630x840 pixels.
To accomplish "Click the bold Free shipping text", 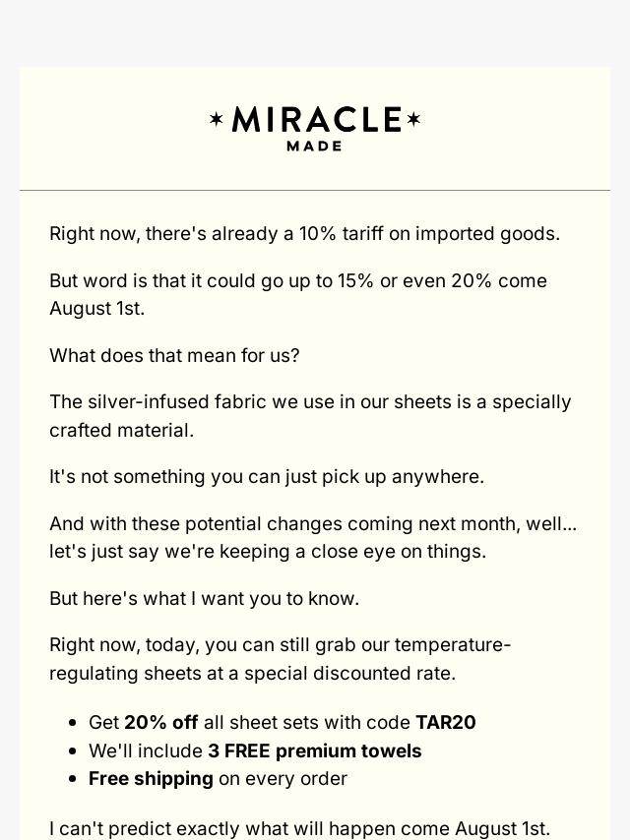I will (x=151, y=778).
